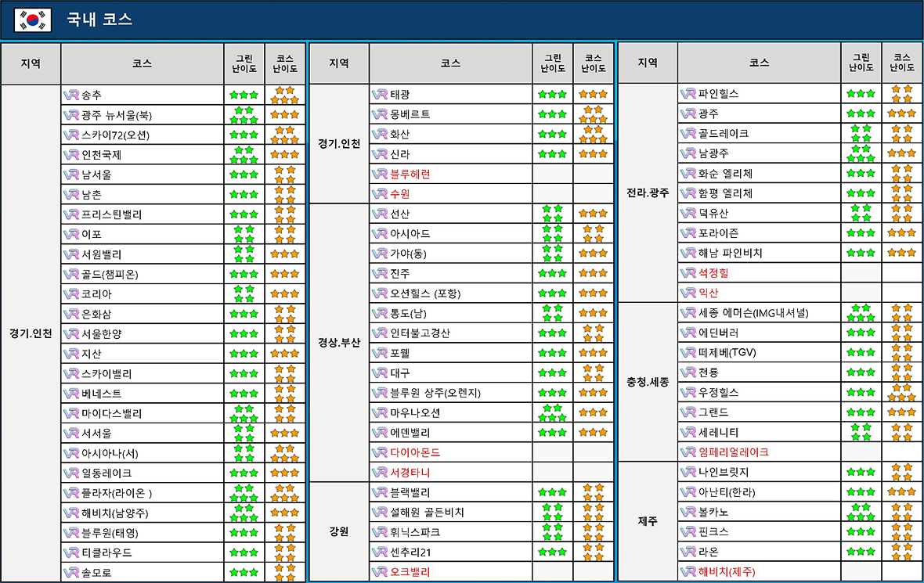Open the VR icon beside 골드(챔피온)

pyautogui.click(x=71, y=275)
